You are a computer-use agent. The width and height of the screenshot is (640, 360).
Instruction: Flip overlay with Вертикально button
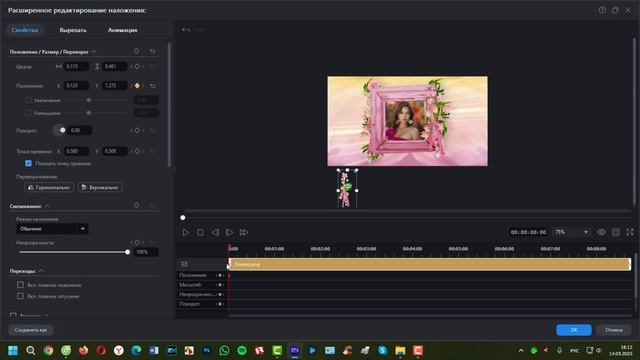[100, 187]
